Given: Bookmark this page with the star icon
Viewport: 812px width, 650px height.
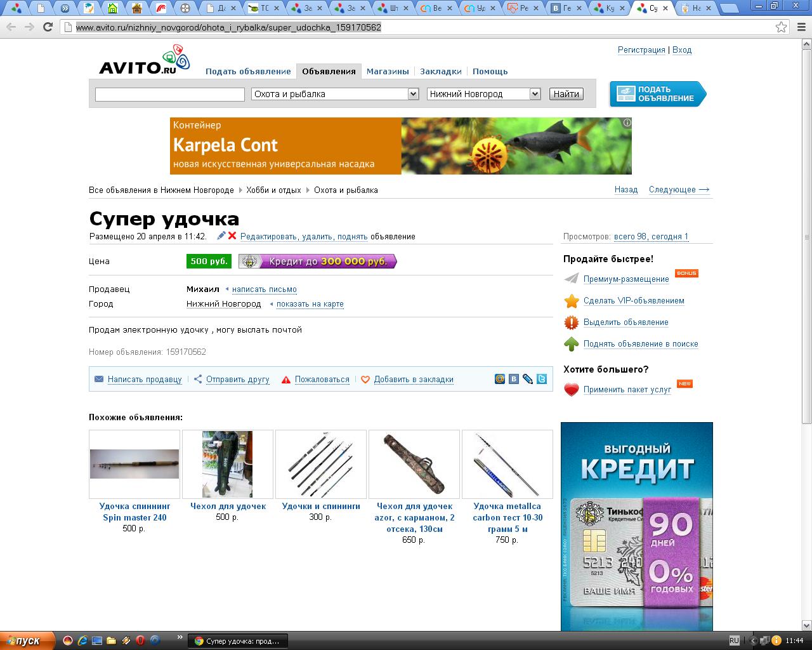Looking at the screenshot, I should (781, 27).
